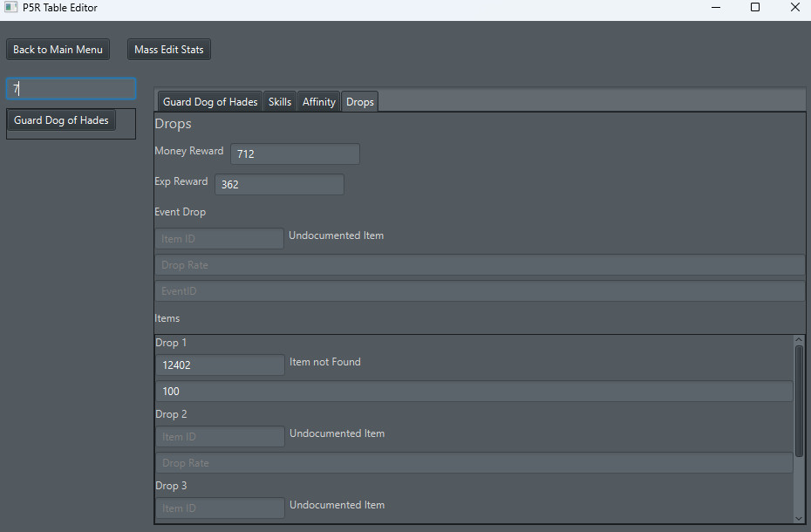Select the Exp Reward value 362
Image resolution: width=811 pixels, height=532 pixels.
click(279, 184)
